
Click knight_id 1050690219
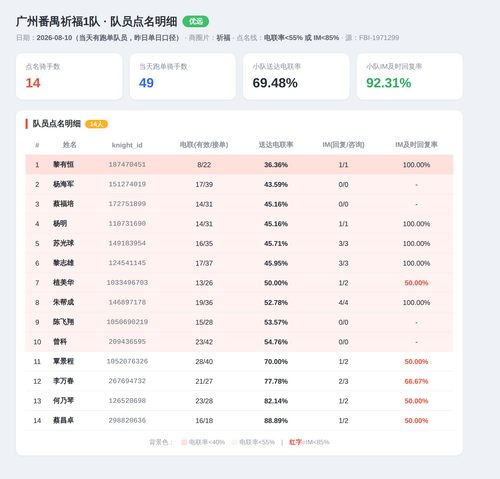tap(127, 322)
